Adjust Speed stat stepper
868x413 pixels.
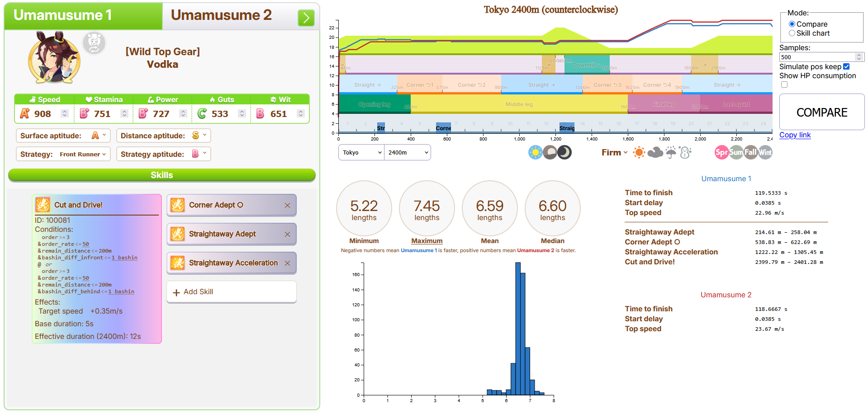click(x=65, y=113)
